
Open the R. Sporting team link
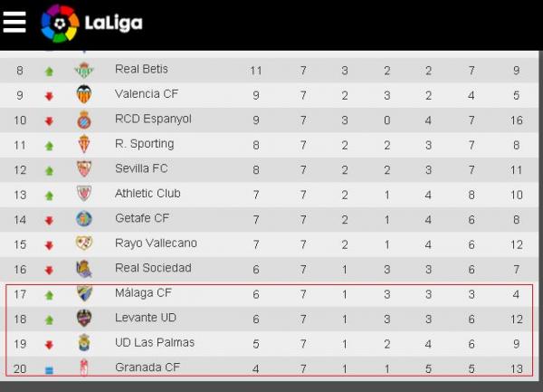coord(144,144)
